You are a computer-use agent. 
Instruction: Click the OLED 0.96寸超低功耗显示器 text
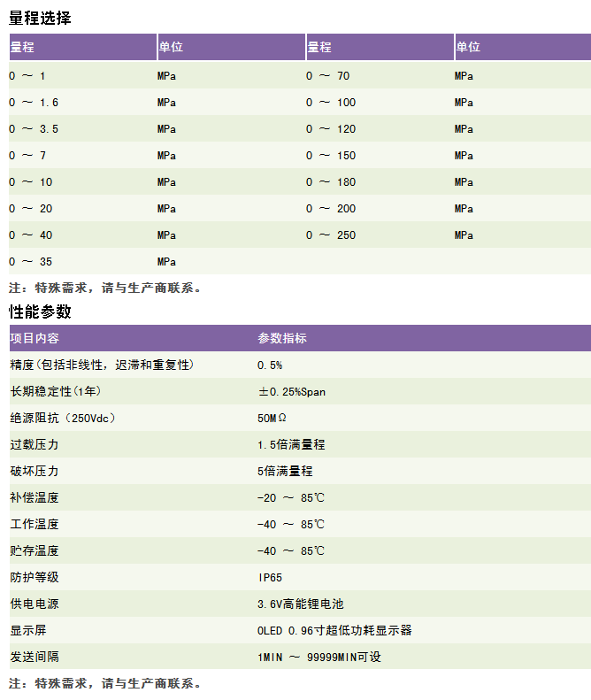pos(334,630)
